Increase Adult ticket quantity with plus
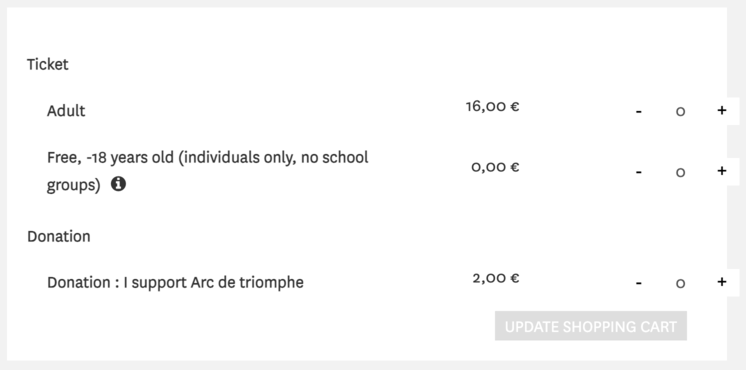This screenshot has height=370, width=746. pos(722,111)
